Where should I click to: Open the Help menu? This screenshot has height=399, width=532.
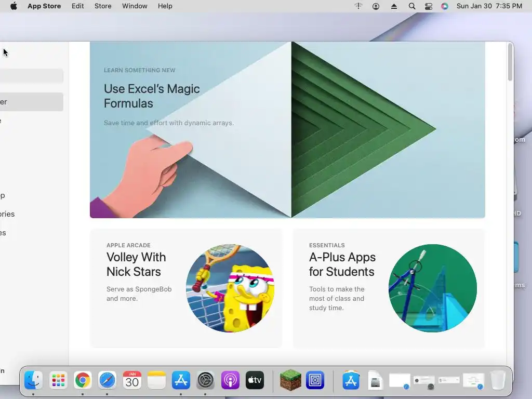click(165, 6)
